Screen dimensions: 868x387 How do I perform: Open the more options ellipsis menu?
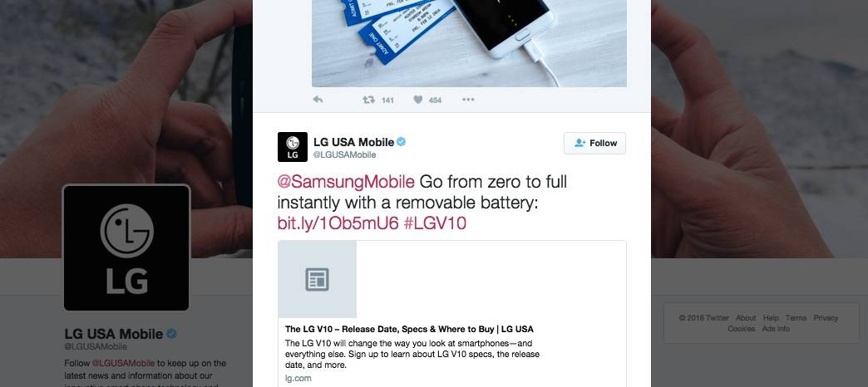(x=468, y=100)
